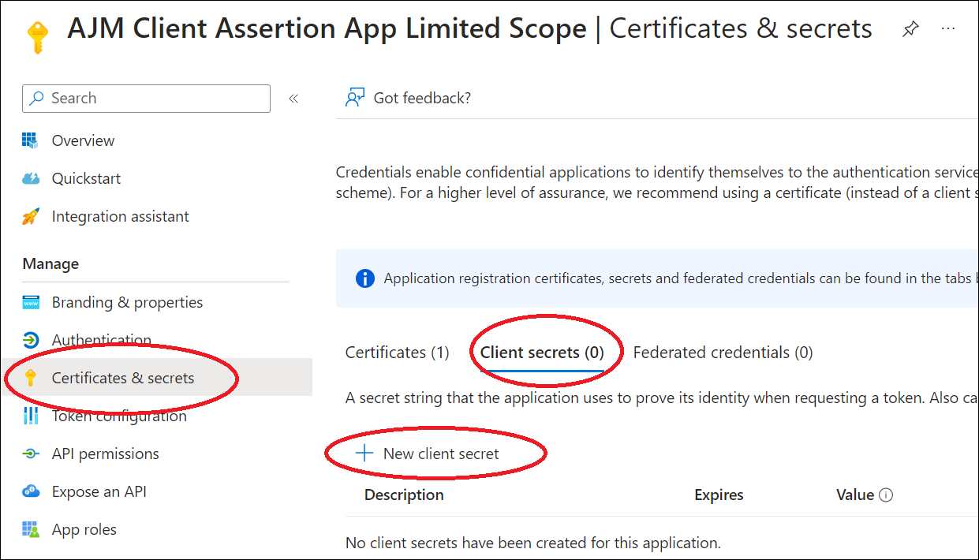979x560 pixels.
Task: Click the Authentication arrow icon
Action: (x=31, y=341)
